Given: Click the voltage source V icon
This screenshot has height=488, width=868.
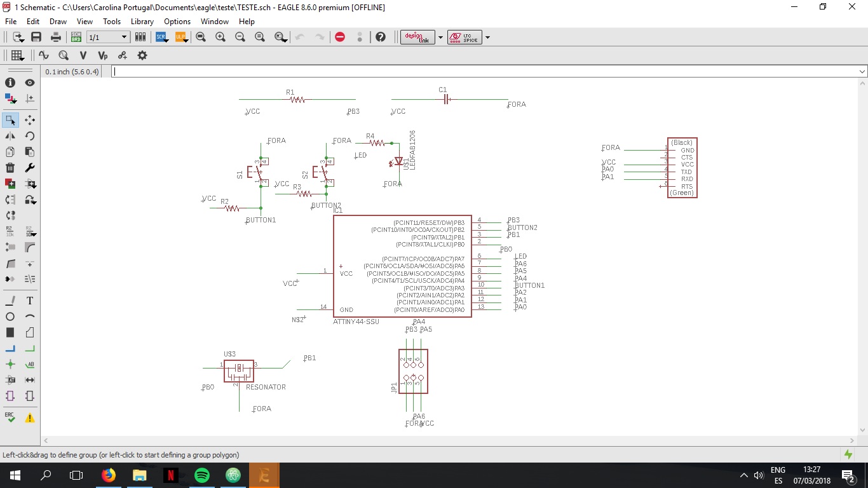Looking at the screenshot, I should pos(83,55).
